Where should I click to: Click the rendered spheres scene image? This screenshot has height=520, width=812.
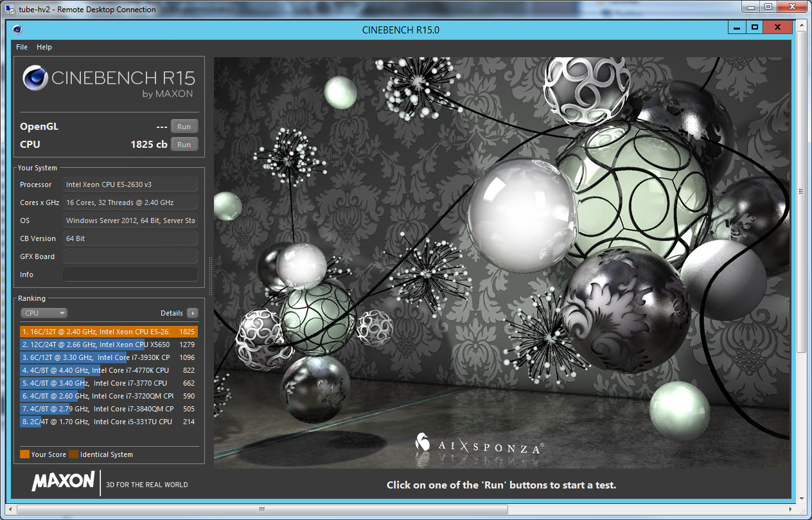coord(502,263)
